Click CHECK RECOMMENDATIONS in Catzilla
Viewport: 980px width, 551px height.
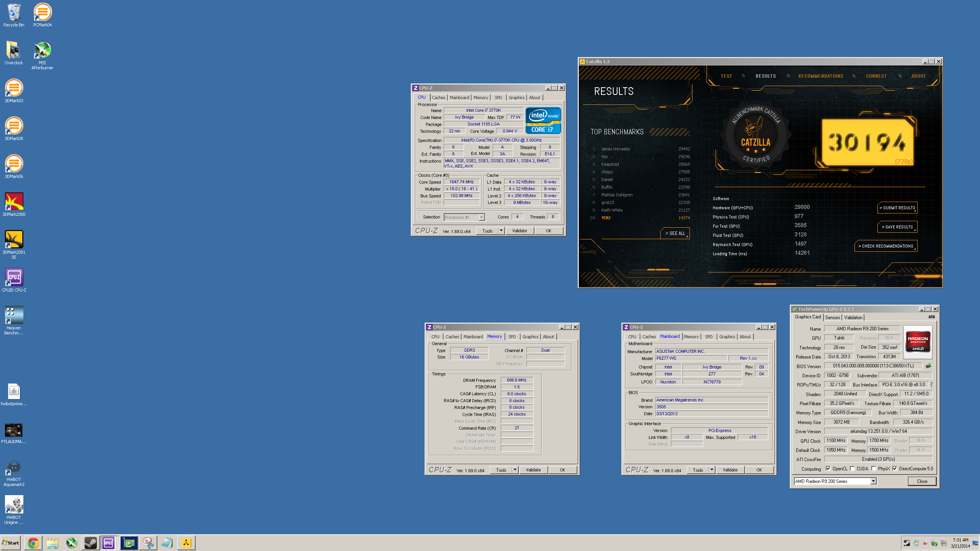point(885,246)
